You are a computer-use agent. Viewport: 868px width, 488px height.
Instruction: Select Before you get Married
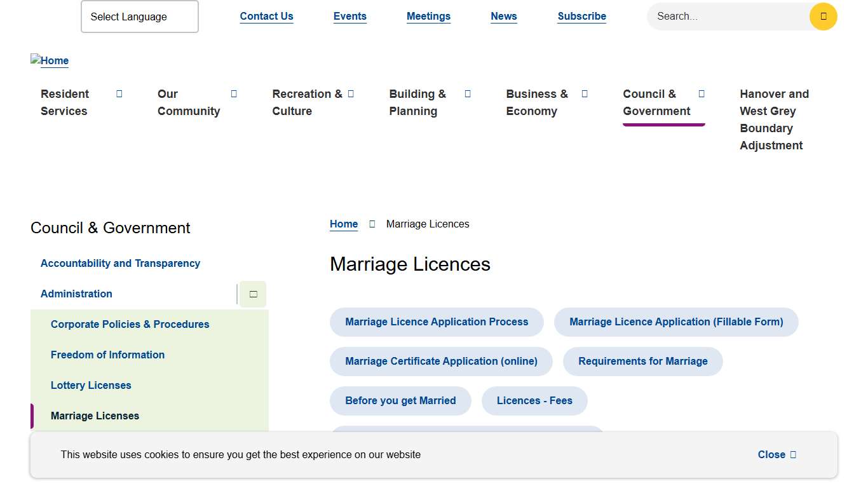(x=400, y=400)
